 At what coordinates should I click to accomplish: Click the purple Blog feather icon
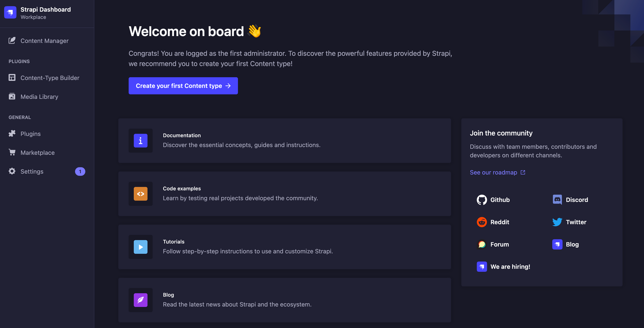pos(140,300)
